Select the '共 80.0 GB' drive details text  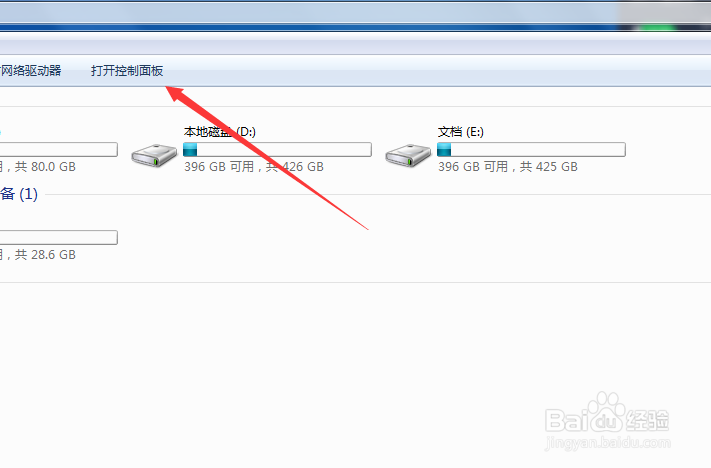point(45,167)
